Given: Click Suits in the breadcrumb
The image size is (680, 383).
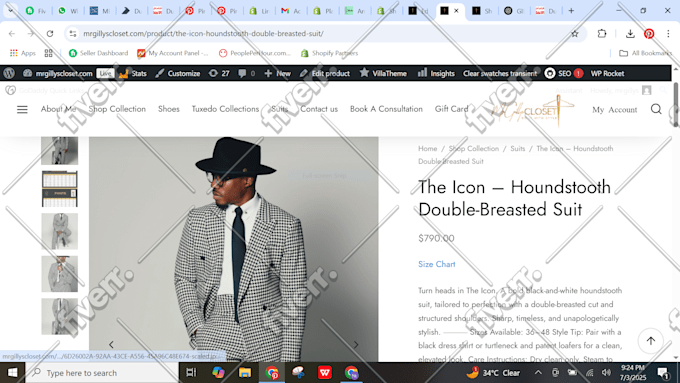Looking at the screenshot, I should 517,148.
